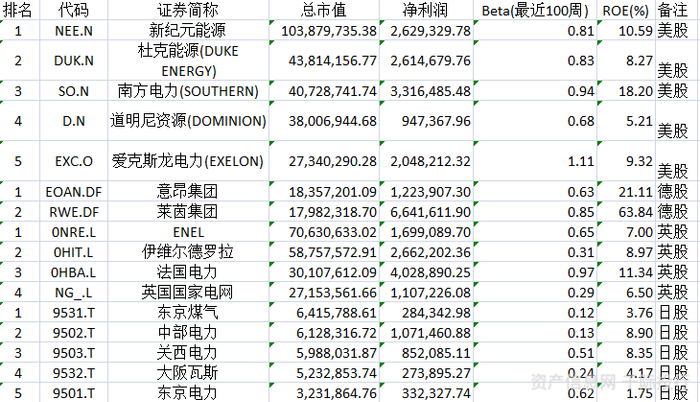Screen dimensions: 700x402
Task: Click net profit 6,641,611.90
Action: tap(426, 211)
